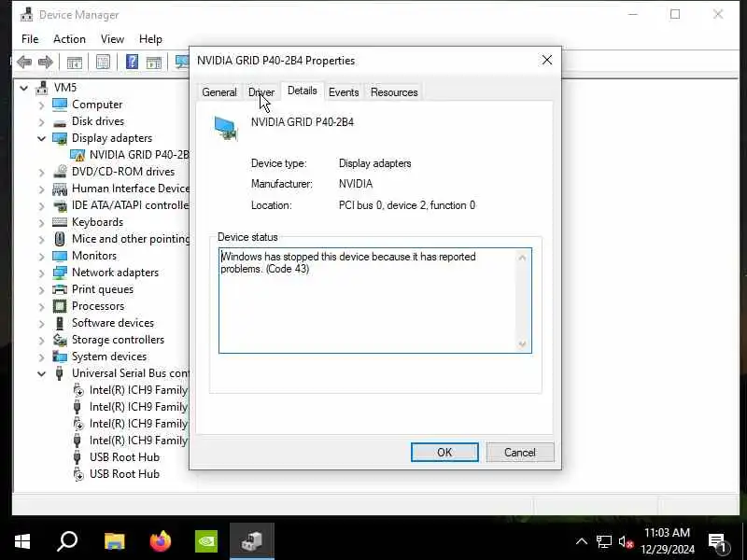Open the Action menu
The width and height of the screenshot is (747, 560).
pos(69,39)
